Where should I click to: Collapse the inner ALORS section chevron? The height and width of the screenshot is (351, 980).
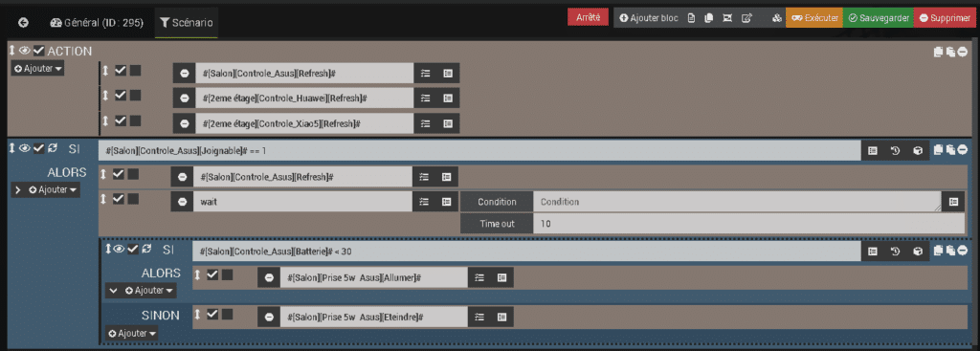[x=113, y=291]
